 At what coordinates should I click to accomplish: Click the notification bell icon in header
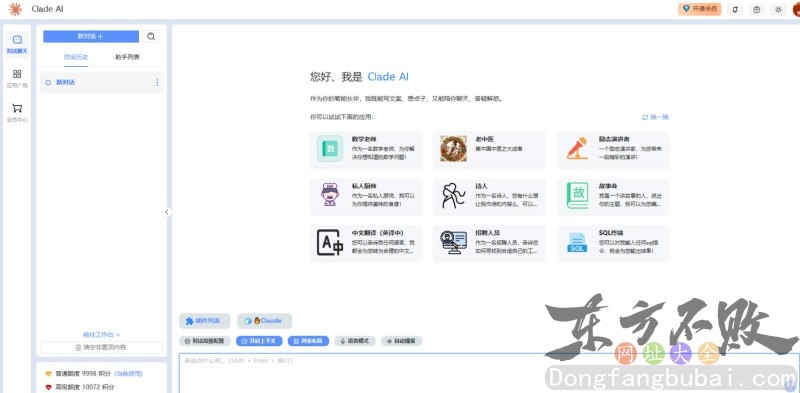pos(735,9)
